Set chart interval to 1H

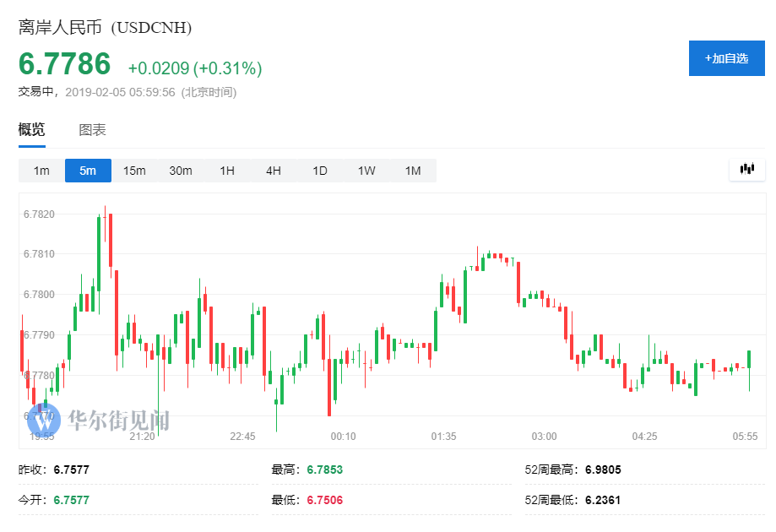point(227,171)
